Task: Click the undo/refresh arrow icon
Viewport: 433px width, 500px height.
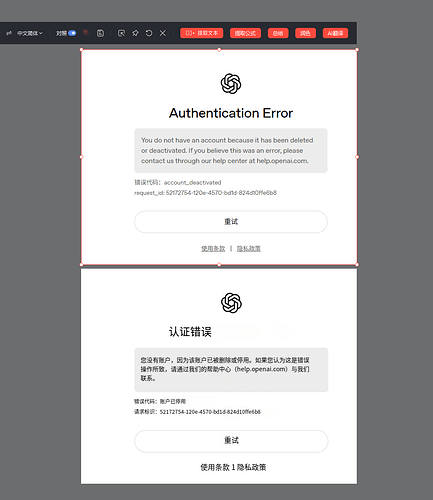Action: 149,33
